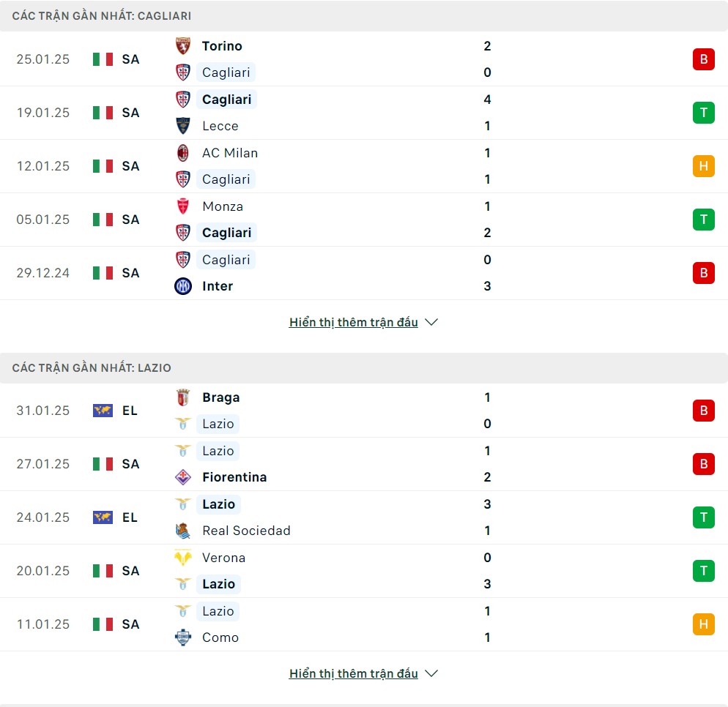Screen dimensions: 728x707
Task: Click the Fiorentina club crest
Action: pyautogui.click(x=183, y=477)
